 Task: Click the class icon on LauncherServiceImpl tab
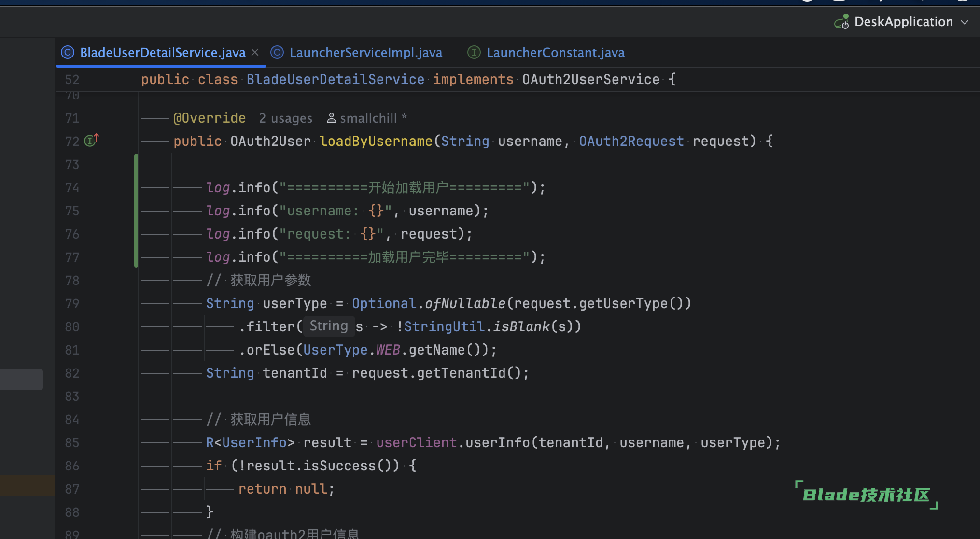277,52
